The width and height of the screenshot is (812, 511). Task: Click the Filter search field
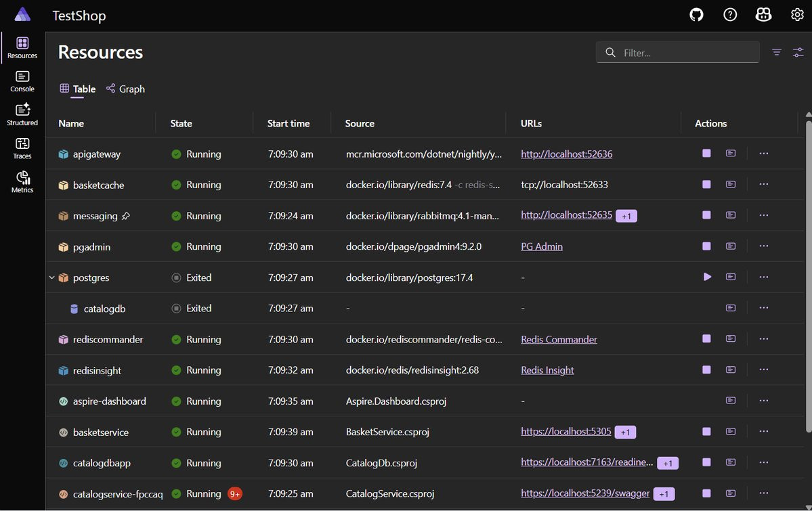tap(678, 52)
